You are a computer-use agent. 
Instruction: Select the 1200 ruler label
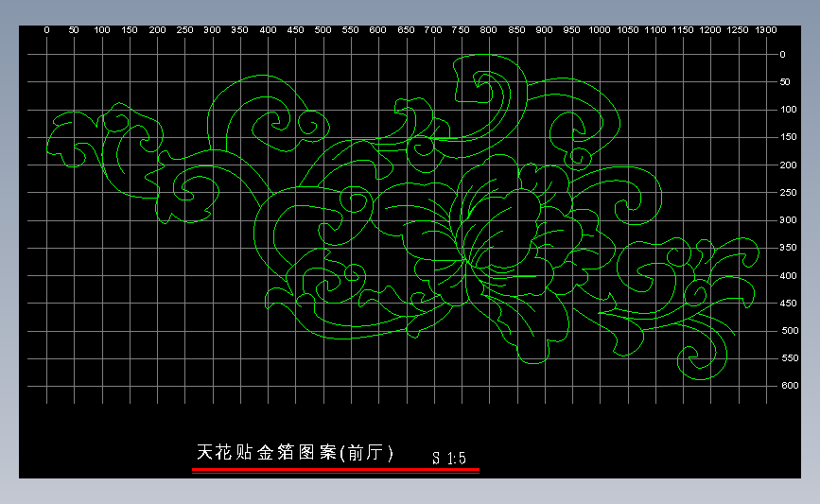710,30
